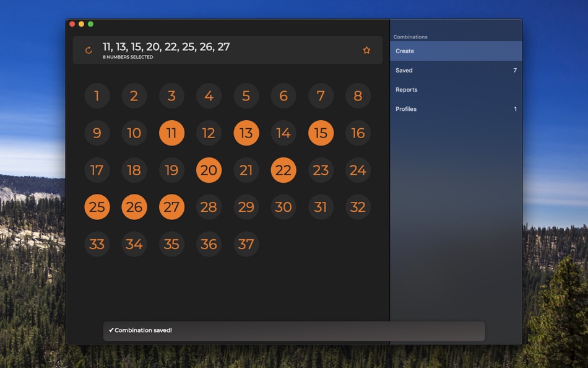Screen dimensions: 588x368
Task: Toggle number 29
Action: pyautogui.click(x=246, y=207)
